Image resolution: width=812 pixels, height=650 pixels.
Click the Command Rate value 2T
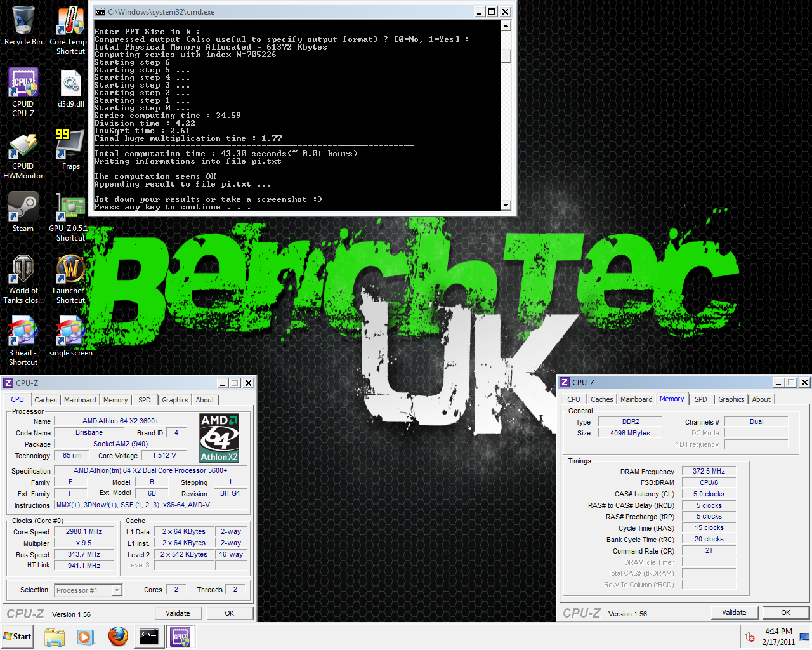pos(709,550)
